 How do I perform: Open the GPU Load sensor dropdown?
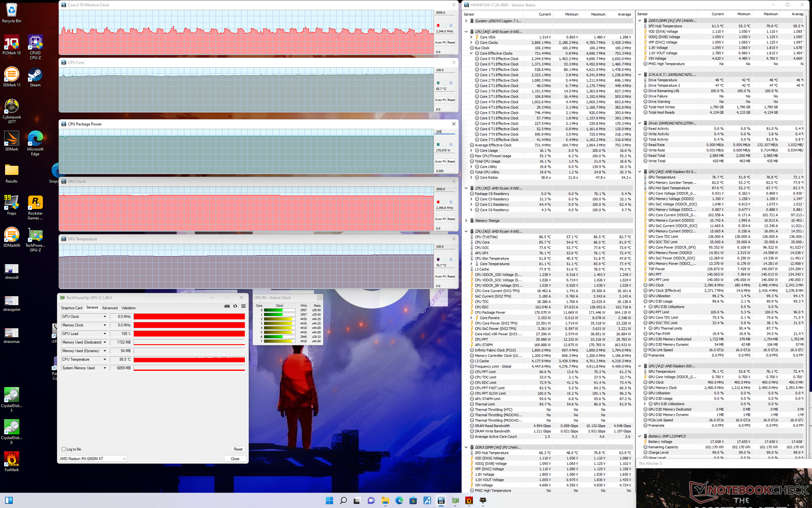coord(104,334)
